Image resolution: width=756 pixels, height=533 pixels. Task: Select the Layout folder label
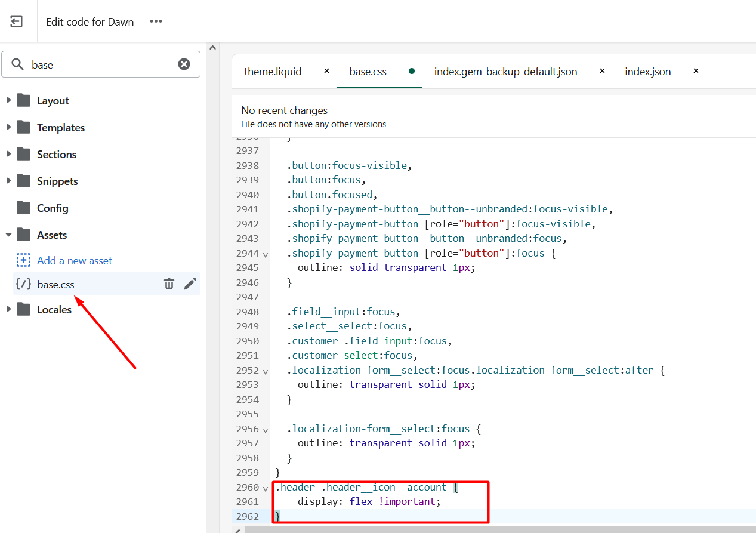[x=53, y=101]
